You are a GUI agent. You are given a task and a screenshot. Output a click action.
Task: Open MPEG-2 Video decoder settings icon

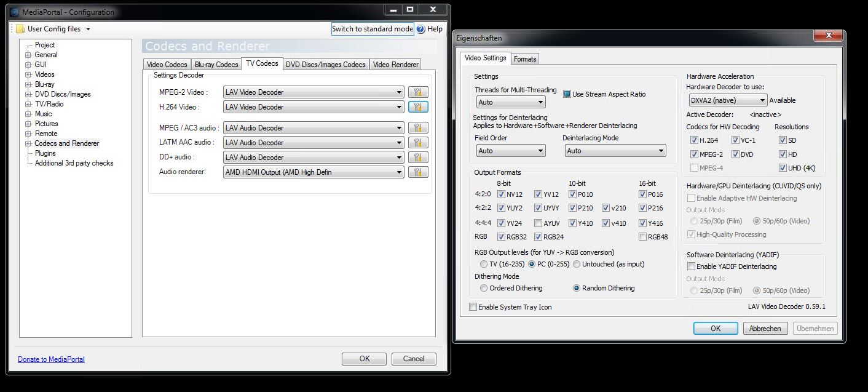(418, 92)
